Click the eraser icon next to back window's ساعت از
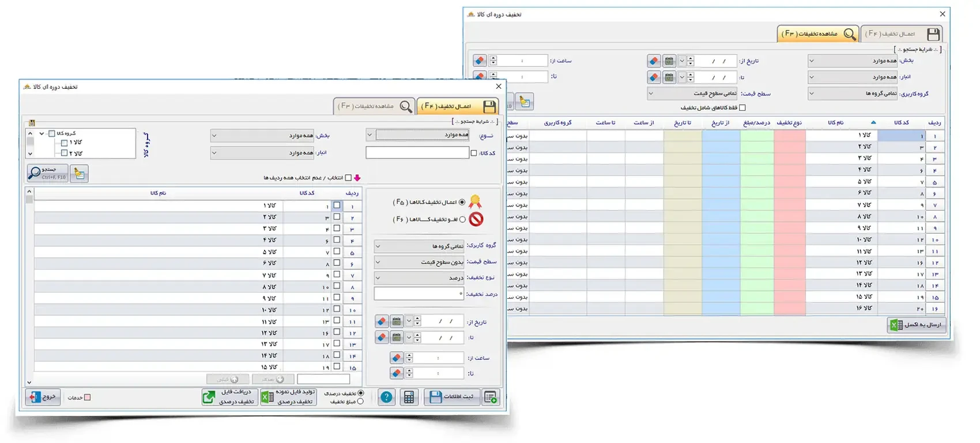This screenshot has width=980, height=443. [x=480, y=61]
